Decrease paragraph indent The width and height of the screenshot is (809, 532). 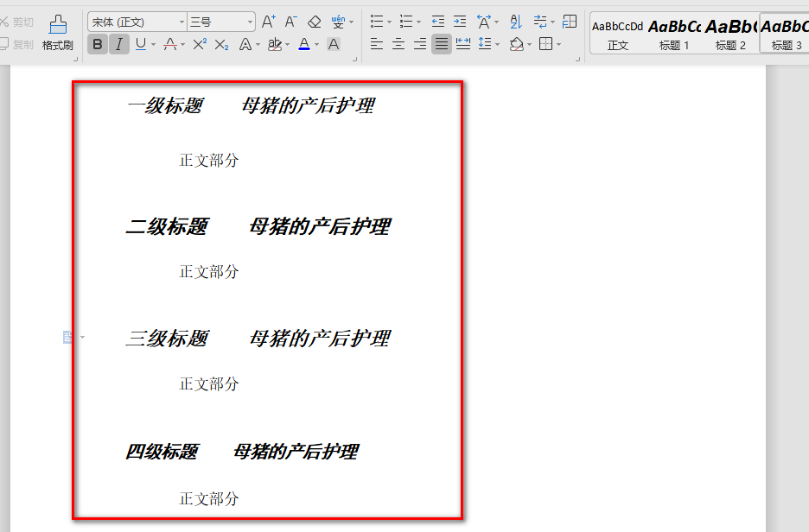tap(438, 22)
